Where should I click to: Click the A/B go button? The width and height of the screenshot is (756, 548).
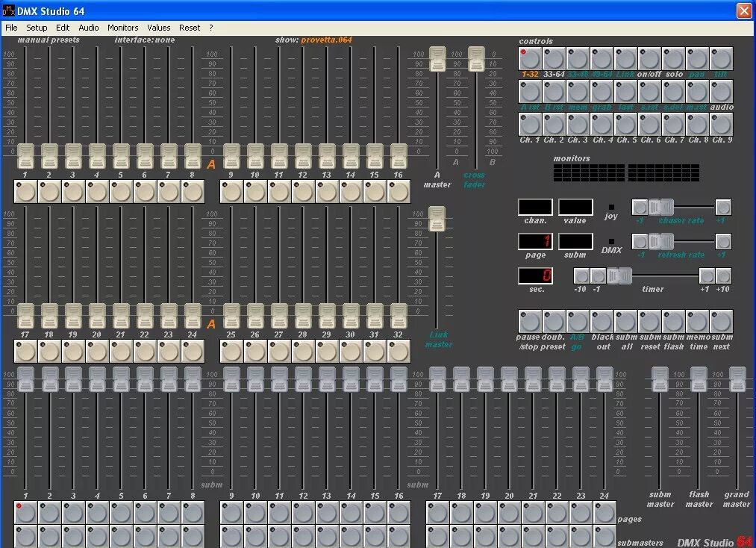(x=578, y=322)
